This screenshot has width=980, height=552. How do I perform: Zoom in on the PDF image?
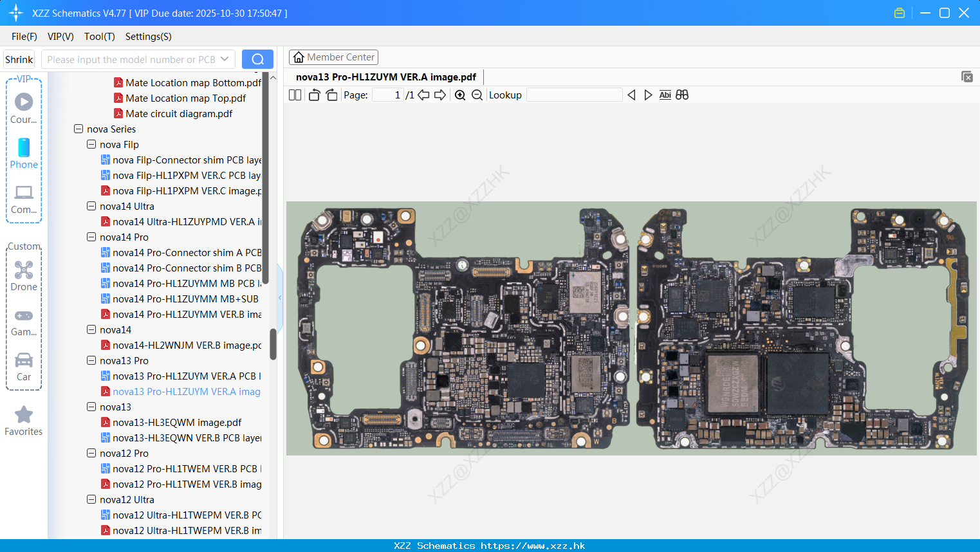pos(460,95)
